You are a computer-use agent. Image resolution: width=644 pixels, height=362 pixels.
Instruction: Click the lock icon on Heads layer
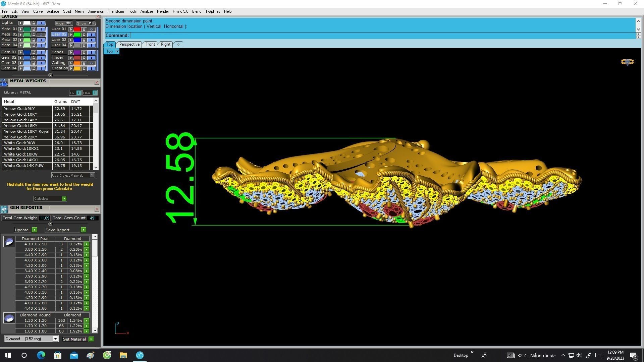pyautogui.click(x=84, y=52)
